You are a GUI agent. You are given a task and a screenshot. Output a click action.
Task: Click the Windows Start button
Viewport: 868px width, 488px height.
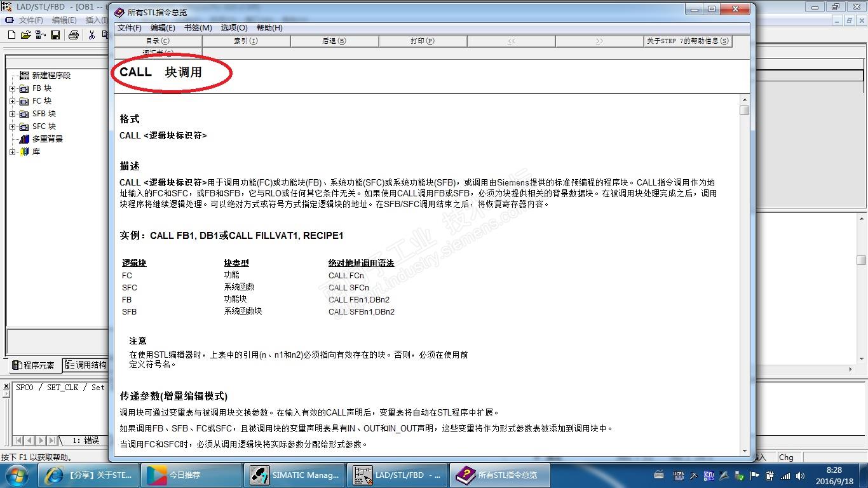pos(17,475)
